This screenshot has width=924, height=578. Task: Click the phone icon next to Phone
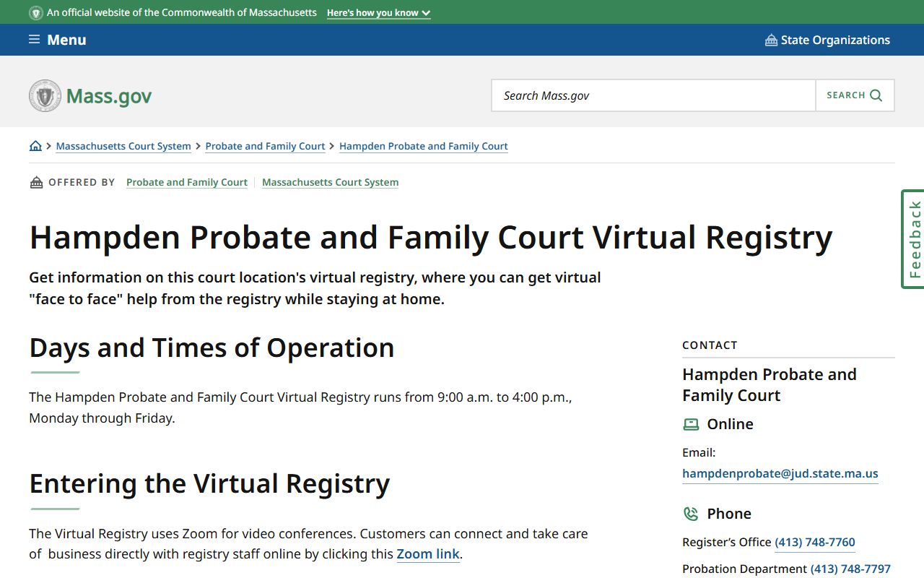point(691,514)
